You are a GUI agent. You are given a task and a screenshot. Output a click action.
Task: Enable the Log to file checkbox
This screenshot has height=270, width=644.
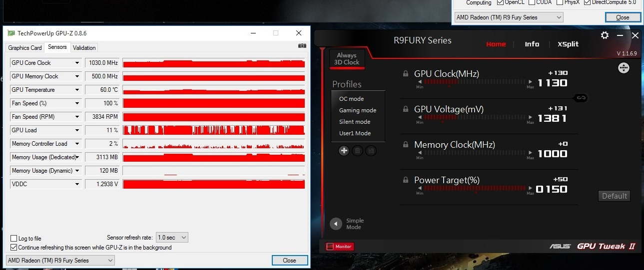(14, 239)
